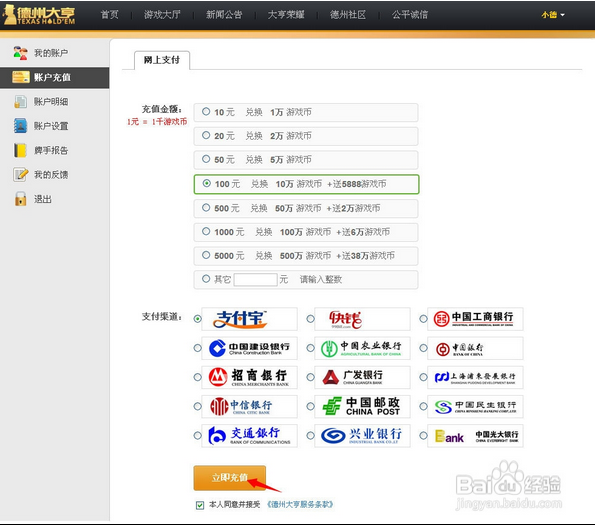Click the 我的反馈 pencil icon
Screen dimensions: 595x525
(x=20, y=174)
